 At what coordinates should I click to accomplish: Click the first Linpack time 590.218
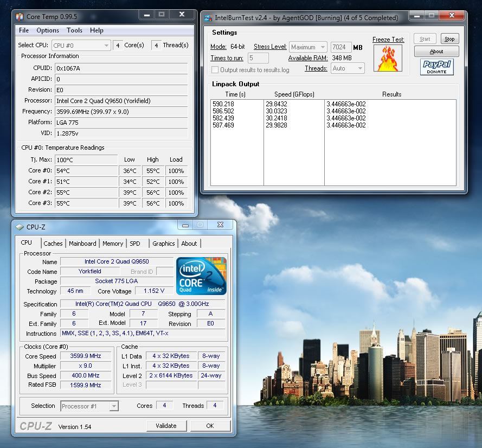pos(223,104)
